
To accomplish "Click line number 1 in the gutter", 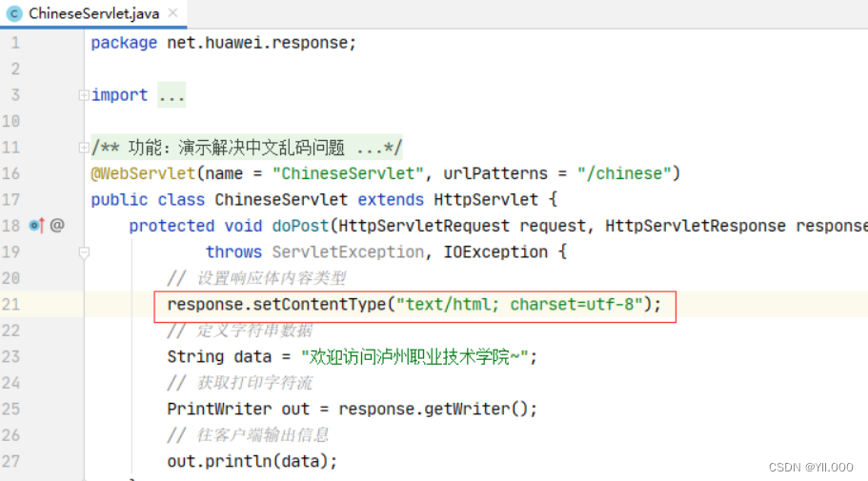I will 15,43.
